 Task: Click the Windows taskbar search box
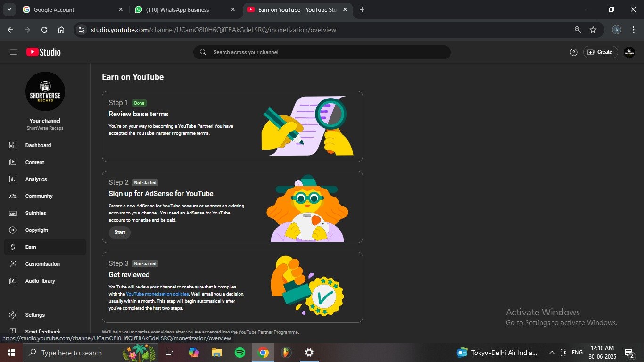point(90,353)
